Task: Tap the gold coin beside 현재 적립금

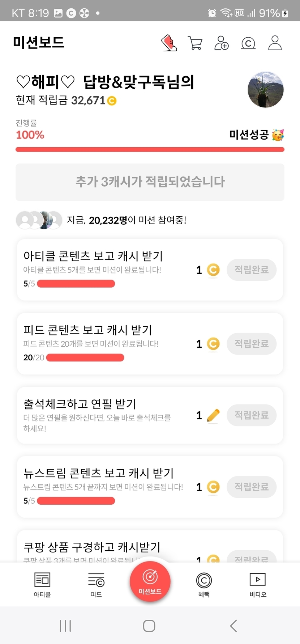Action: pyautogui.click(x=112, y=101)
